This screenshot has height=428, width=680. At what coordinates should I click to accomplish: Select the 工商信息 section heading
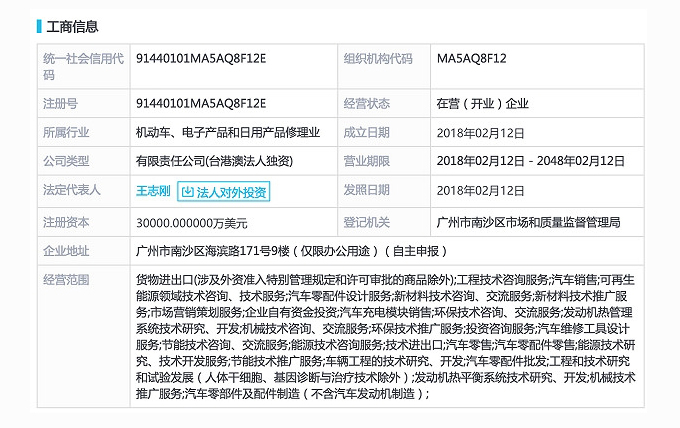(72, 26)
